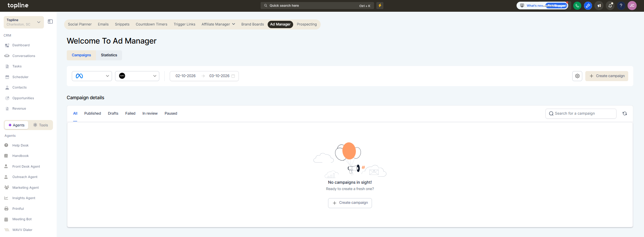Expand the Topline Charleston account switcher

(24, 22)
